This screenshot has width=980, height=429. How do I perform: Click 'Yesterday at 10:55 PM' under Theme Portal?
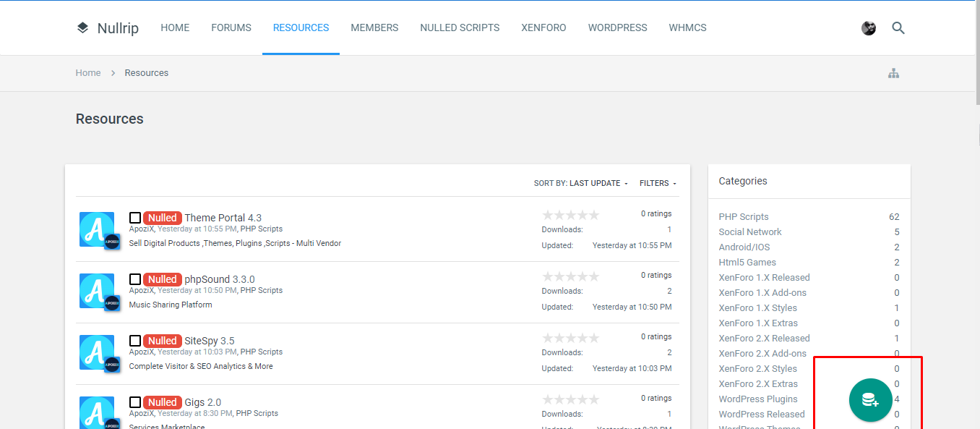point(197,229)
